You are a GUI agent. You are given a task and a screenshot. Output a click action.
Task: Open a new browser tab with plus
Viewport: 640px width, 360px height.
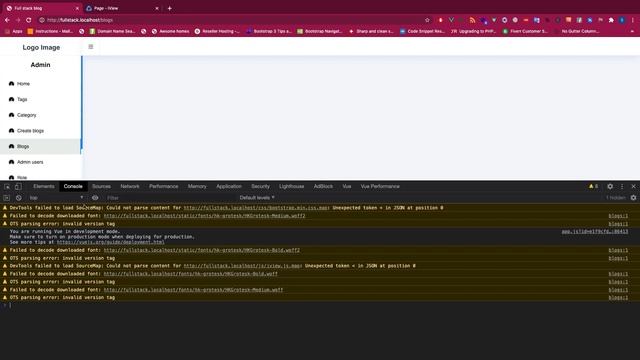[169, 8]
